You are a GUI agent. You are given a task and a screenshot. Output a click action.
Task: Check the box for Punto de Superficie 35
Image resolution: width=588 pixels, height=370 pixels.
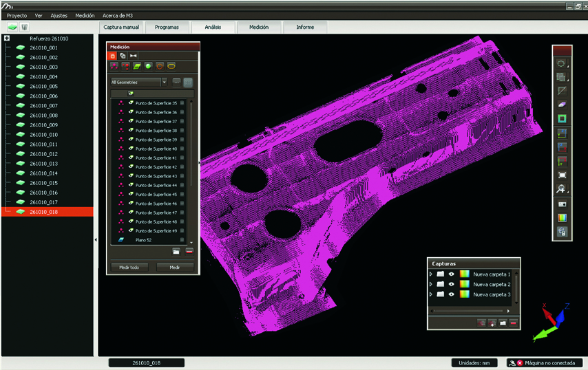182,103
